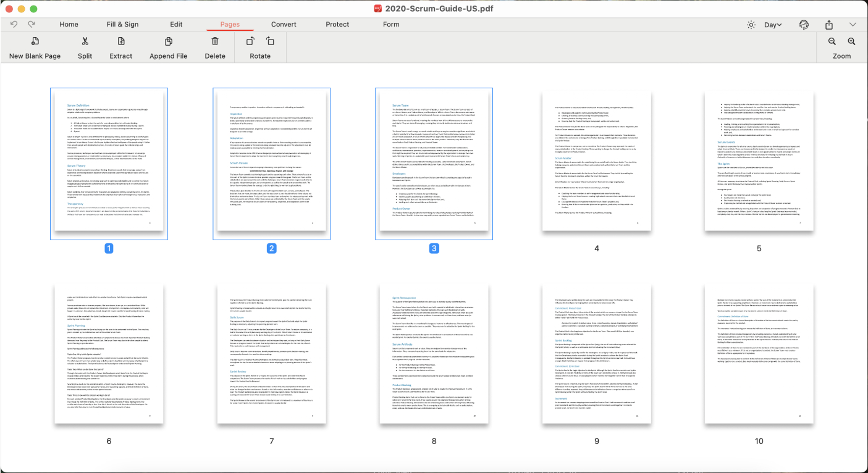The image size is (868, 473).
Task: Select the page 7 thumbnail
Action: coord(271,353)
